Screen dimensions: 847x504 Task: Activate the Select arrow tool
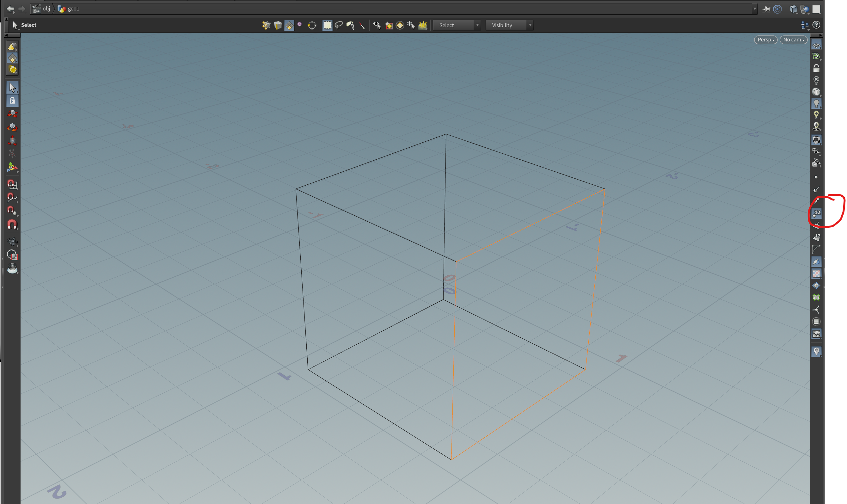coord(12,88)
